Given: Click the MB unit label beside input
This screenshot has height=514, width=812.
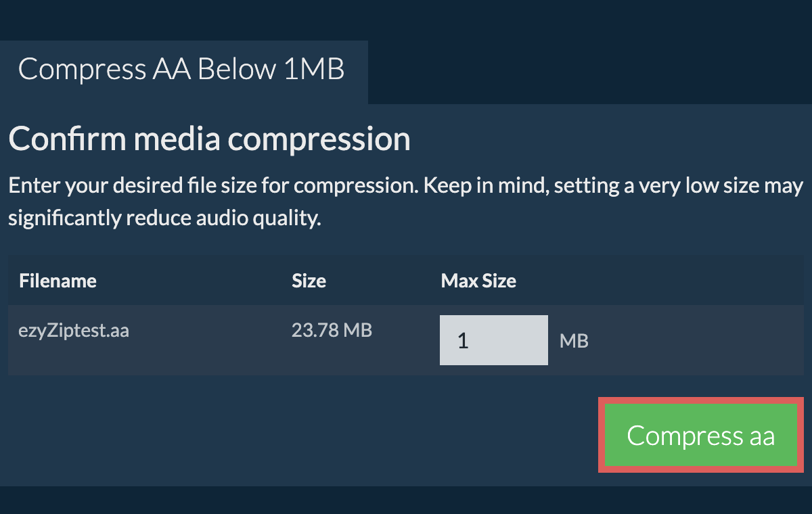Looking at the screenshot, I should click(x=574, y=341).
